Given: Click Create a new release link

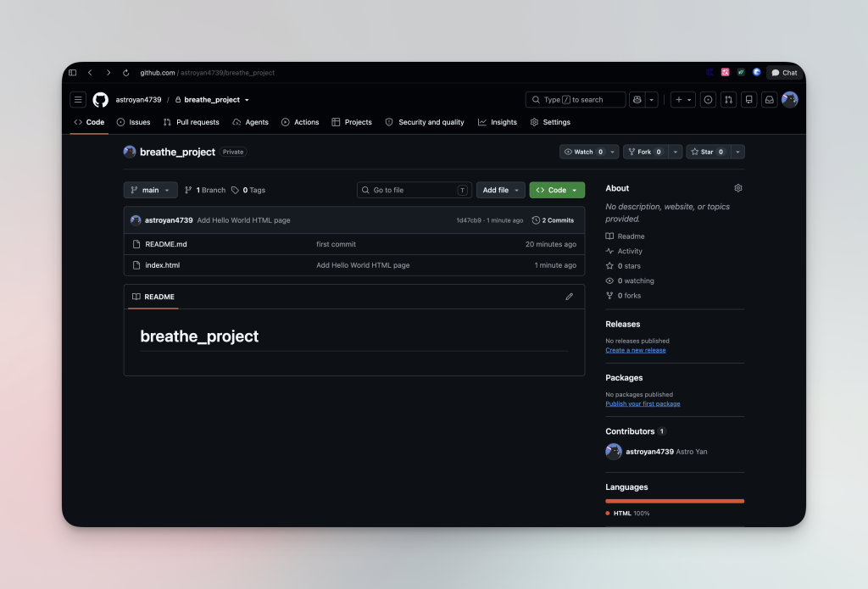Looking at the screenshot, I should pos(636,350).
